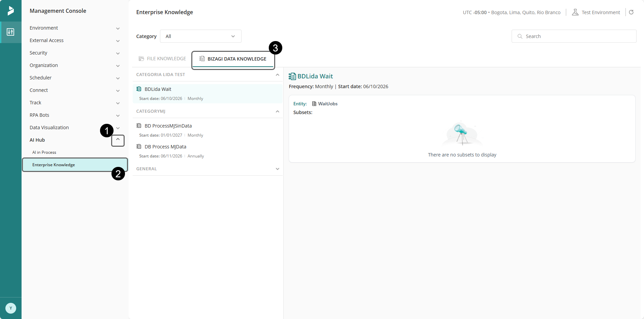Expand the External Access section

(x=118, y=41)
